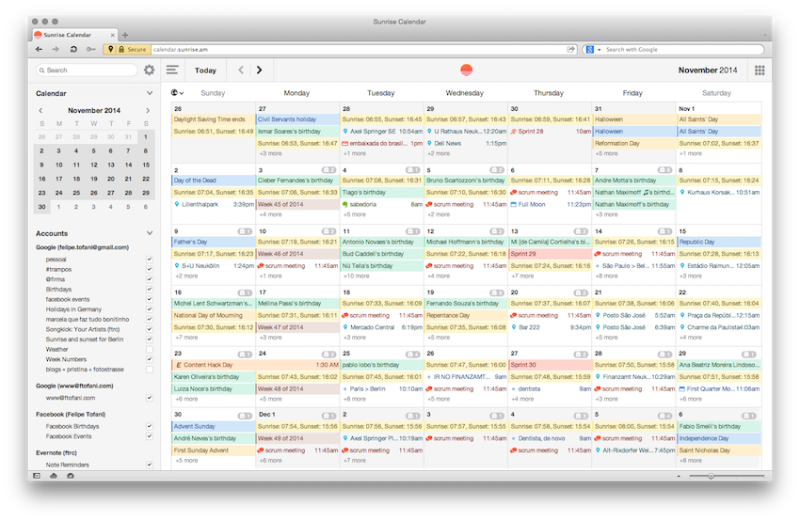This screenshot has height=521, width=800.
Task: Click the Facebook (Felipe Tofani) account heading
Action: 70,414
